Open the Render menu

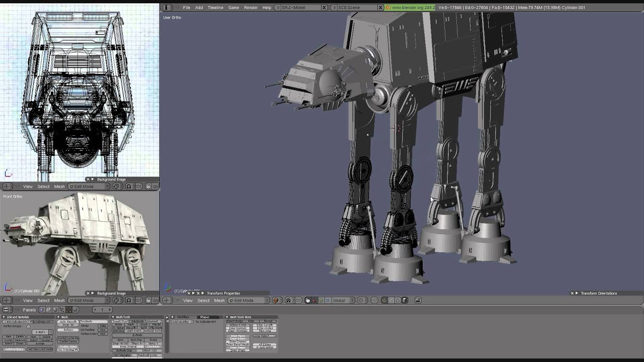[251, 8]
